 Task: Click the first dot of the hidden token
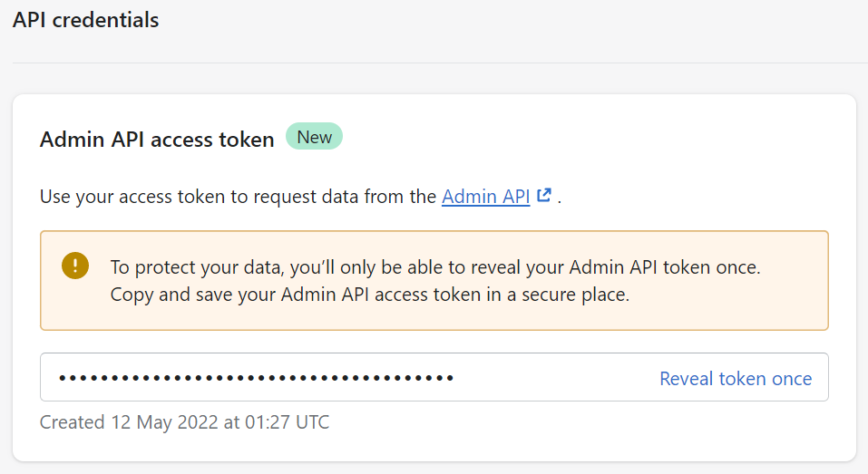pyautogui.click(x=63, y=378)
